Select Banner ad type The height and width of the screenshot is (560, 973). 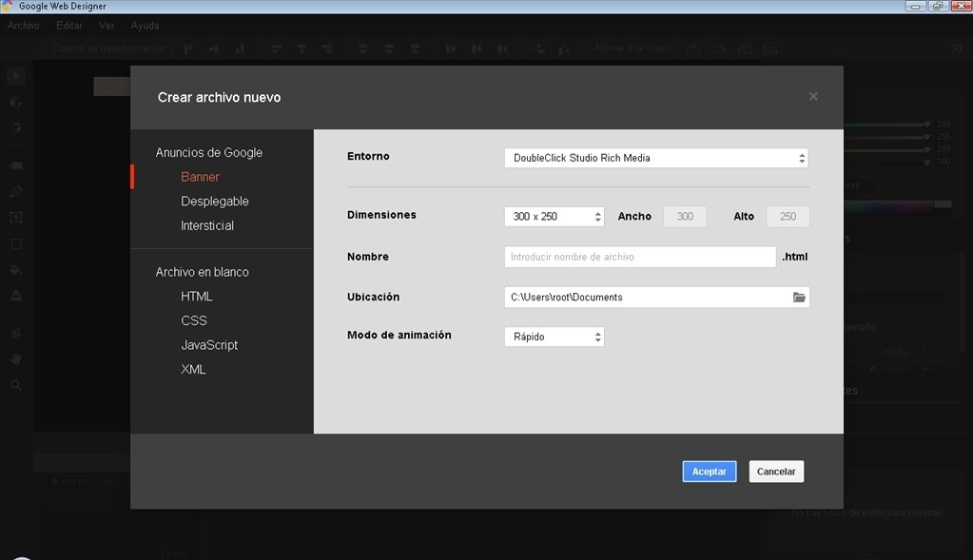[200, 177]
